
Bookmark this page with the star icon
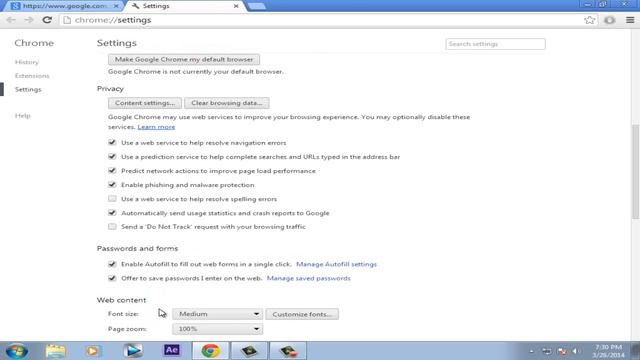589,20
